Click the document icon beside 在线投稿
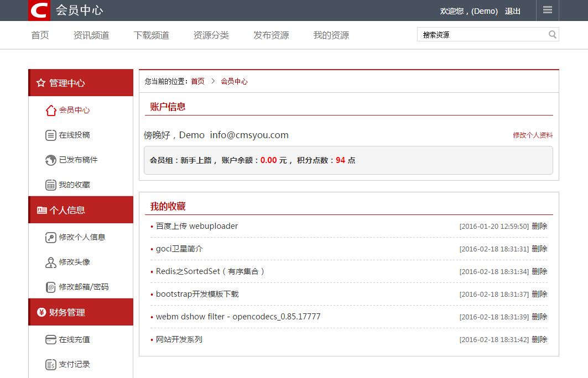588x378 pixels. [x=51, y=135]
